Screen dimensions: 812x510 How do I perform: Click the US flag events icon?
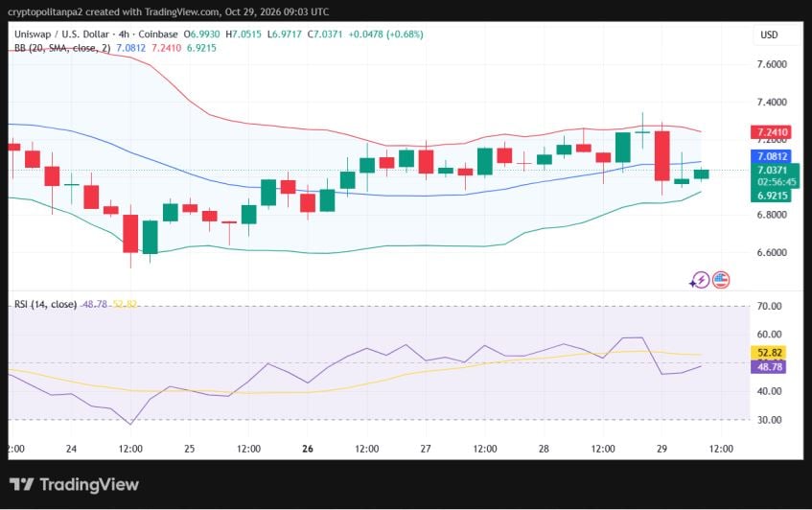coord(721,280)
